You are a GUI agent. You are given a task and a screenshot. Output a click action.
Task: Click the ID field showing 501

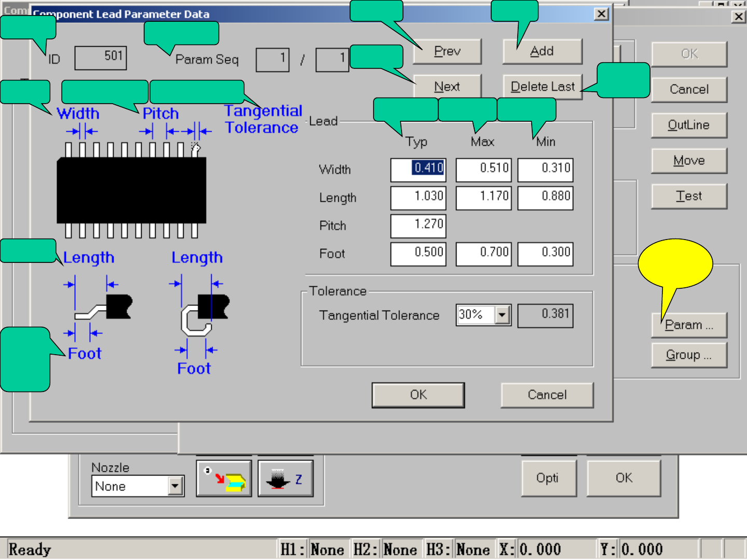click(101, 58)
